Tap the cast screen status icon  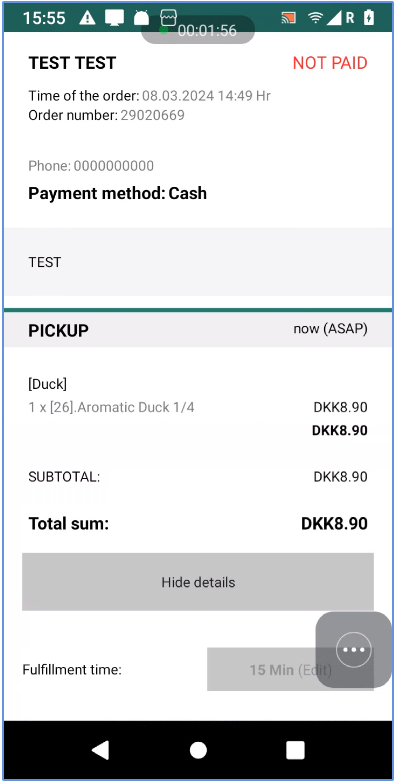point(289,18)
